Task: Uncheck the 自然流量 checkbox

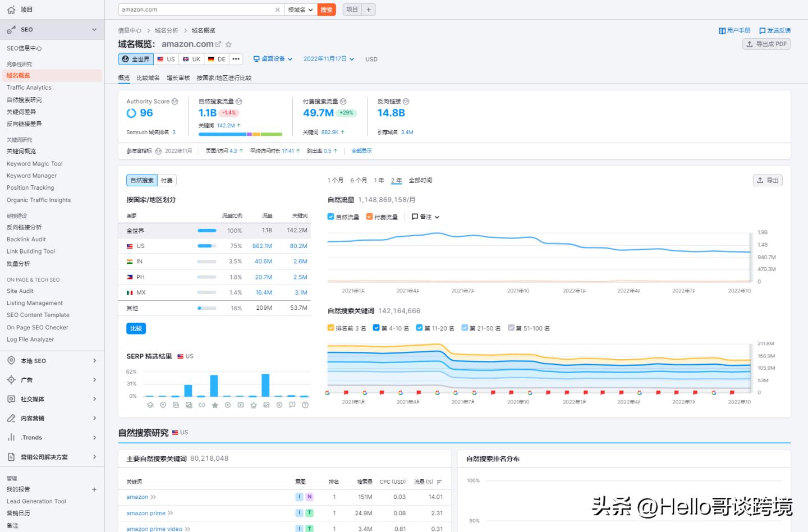Action: tap(331, 217)
